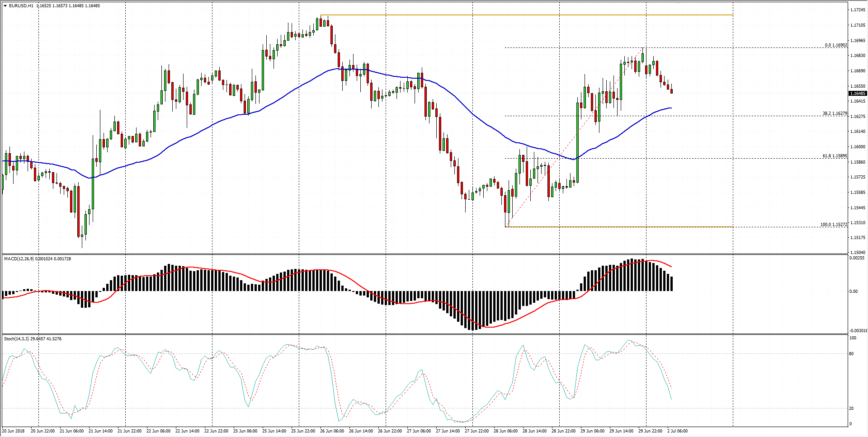Click the 80 level on Stochastic scale
868x437 pixels.
[x=851, y=354]
